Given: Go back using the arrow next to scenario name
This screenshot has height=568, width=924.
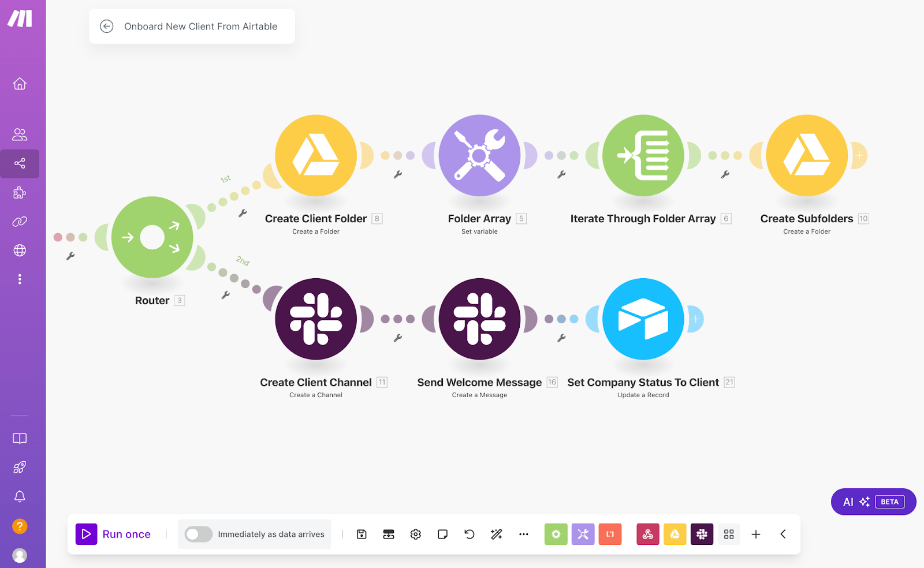Looking at the screenshot, I should click(107, 27).
